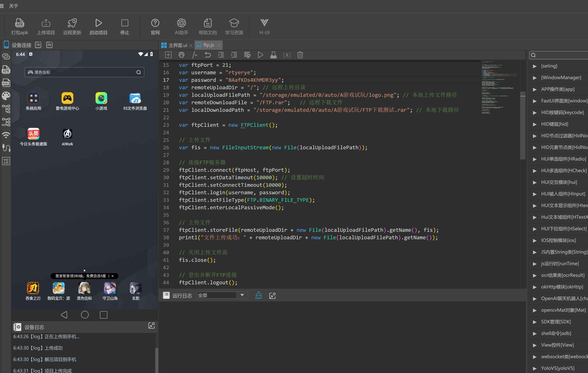
Task: Stop the running project via 停止
Action: pyautogui.click(x=125, y=27)
